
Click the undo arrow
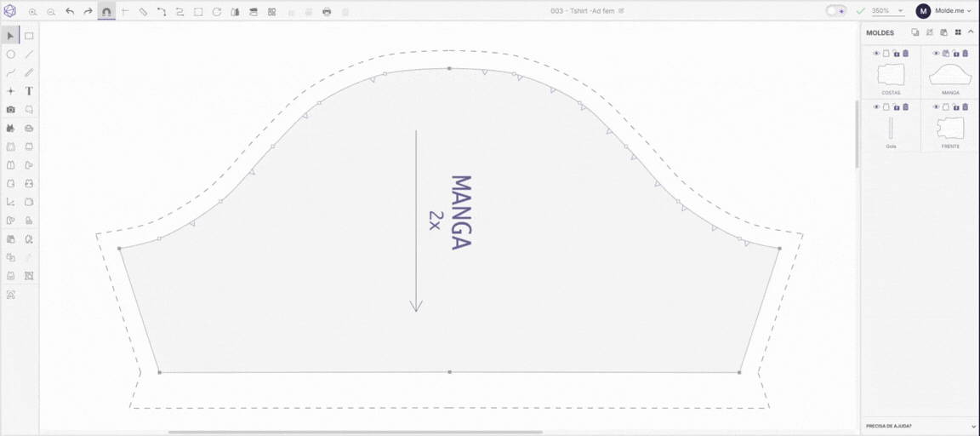[70, 12]
